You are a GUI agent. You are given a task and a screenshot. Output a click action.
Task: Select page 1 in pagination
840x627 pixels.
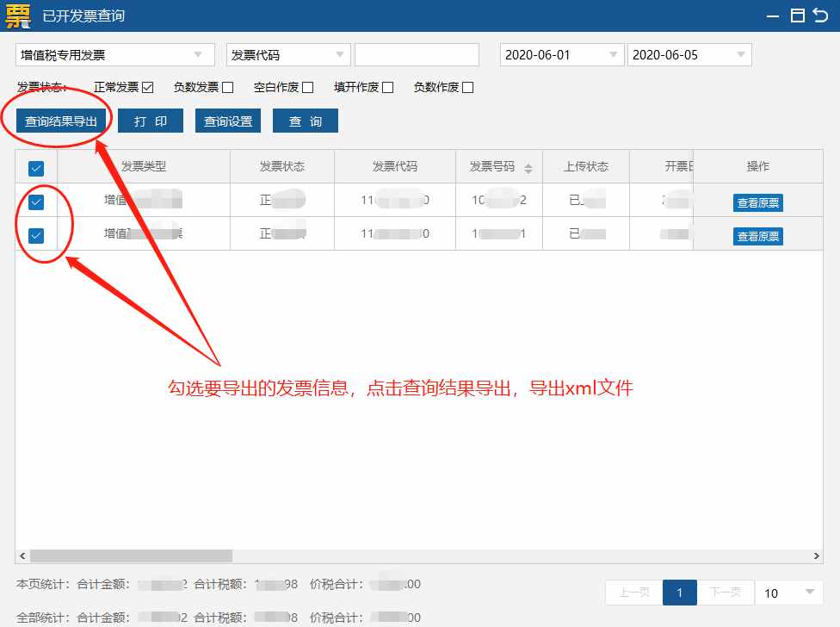pos(680,593)
